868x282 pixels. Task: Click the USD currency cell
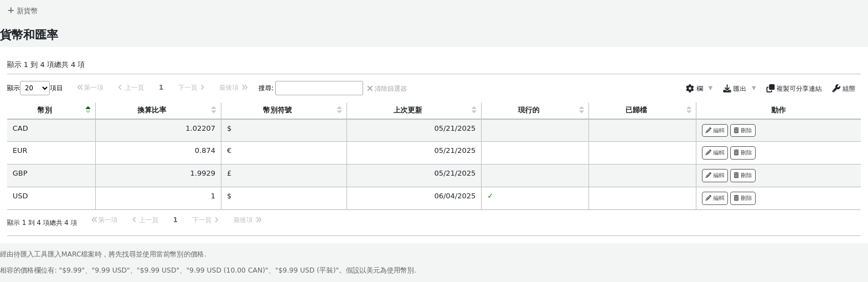[51, 198]
